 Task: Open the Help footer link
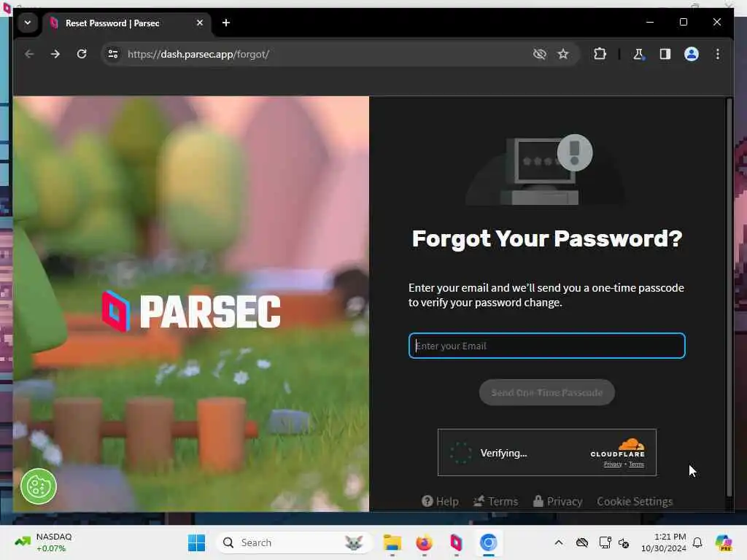(x=440, y=502)
